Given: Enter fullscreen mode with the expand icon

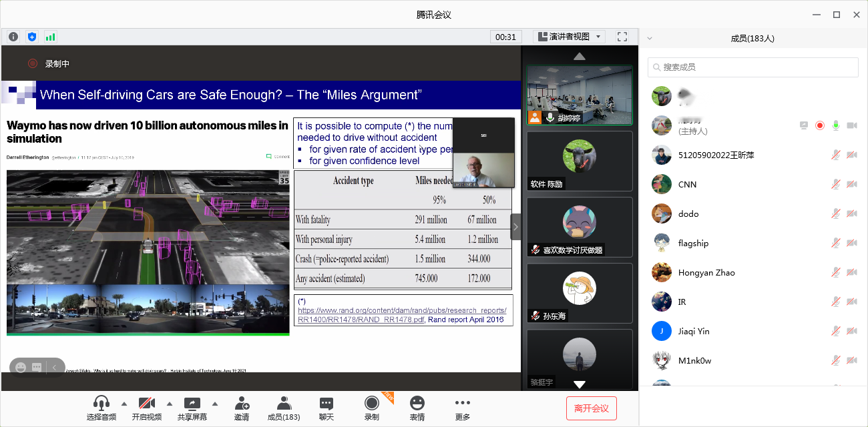Looking at the screenshot, I should 622,37.
